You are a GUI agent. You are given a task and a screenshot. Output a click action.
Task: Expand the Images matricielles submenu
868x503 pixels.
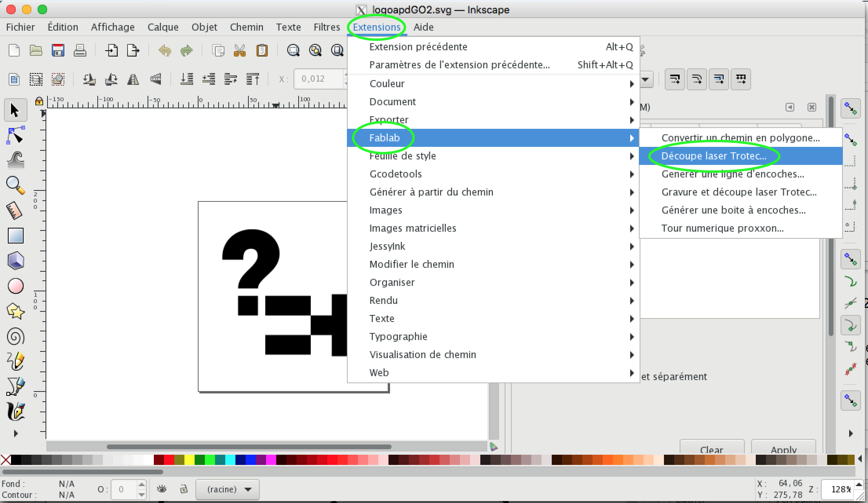(493, 228)
